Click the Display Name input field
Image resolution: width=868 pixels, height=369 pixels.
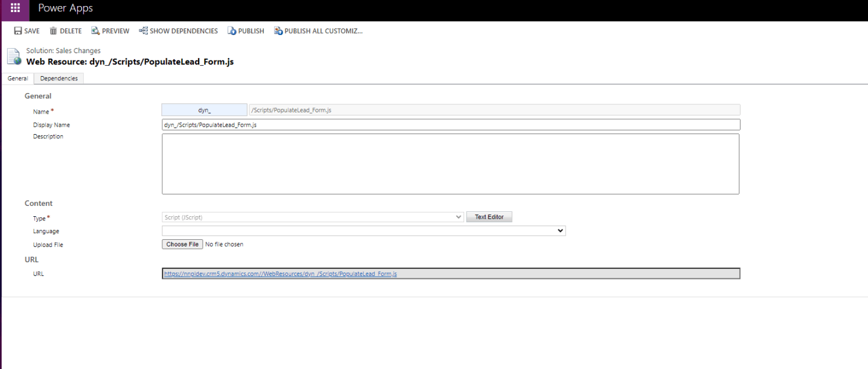tap(451, 125)
